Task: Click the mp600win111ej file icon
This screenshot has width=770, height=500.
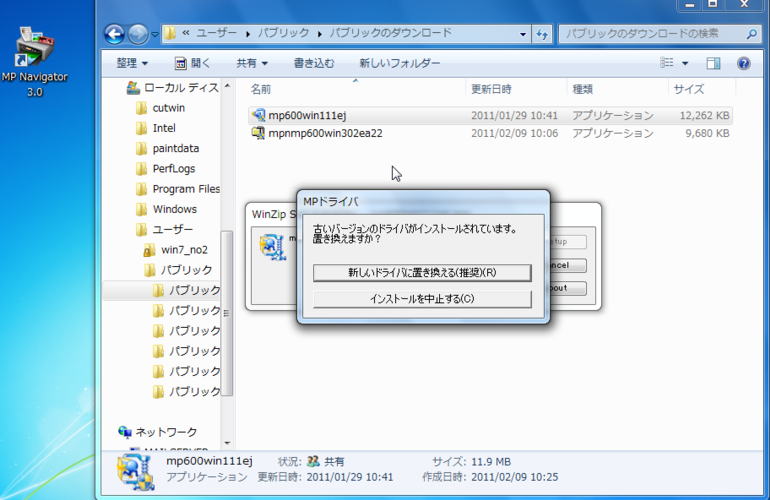Action: [258, 115]
